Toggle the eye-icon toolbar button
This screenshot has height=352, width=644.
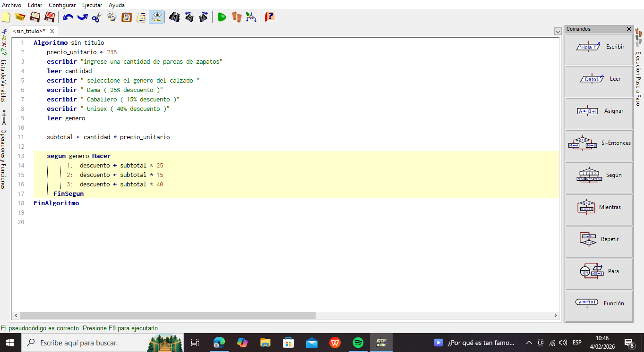(156, 17)
